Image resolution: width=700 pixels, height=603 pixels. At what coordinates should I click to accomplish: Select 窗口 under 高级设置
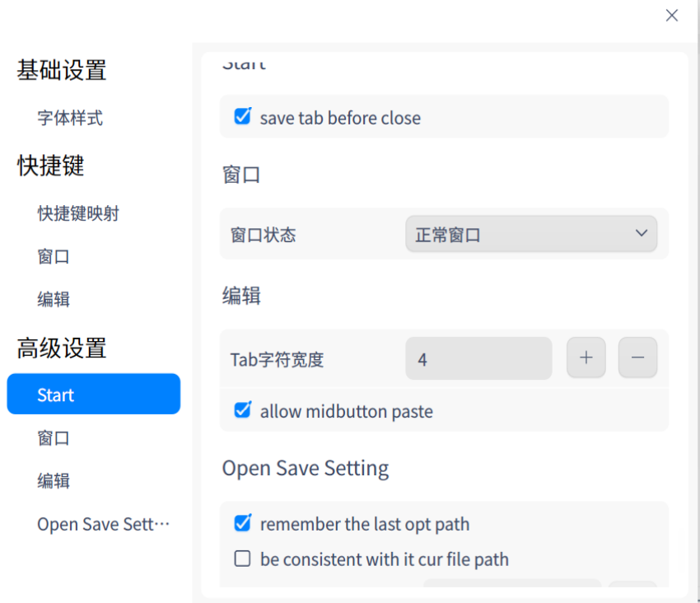[54, 437]
